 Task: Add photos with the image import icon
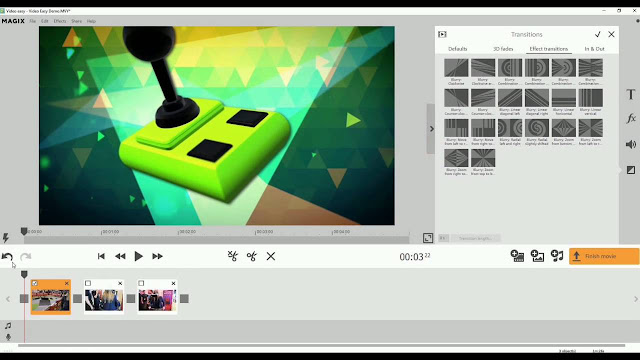(x=537, y=256)
